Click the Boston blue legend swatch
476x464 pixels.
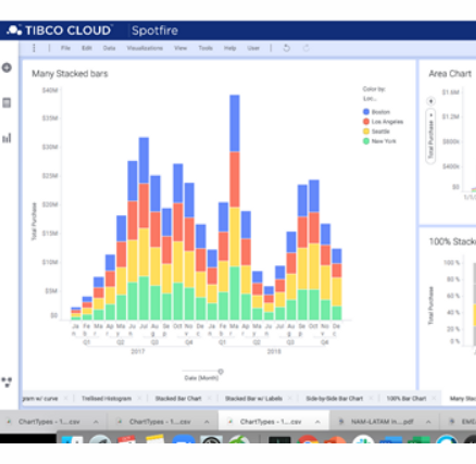tap(366, 112)
